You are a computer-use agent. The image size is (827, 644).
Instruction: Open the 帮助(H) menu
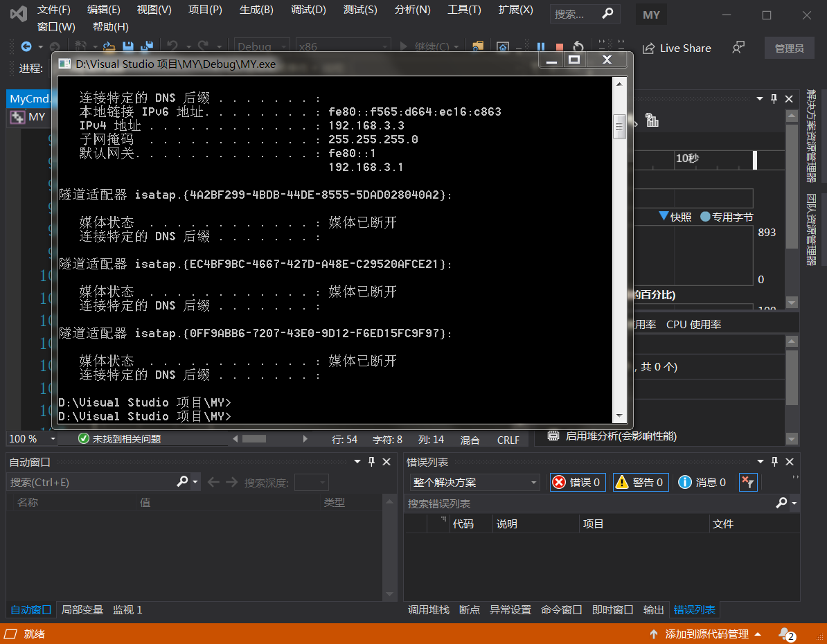click(110, 26)
